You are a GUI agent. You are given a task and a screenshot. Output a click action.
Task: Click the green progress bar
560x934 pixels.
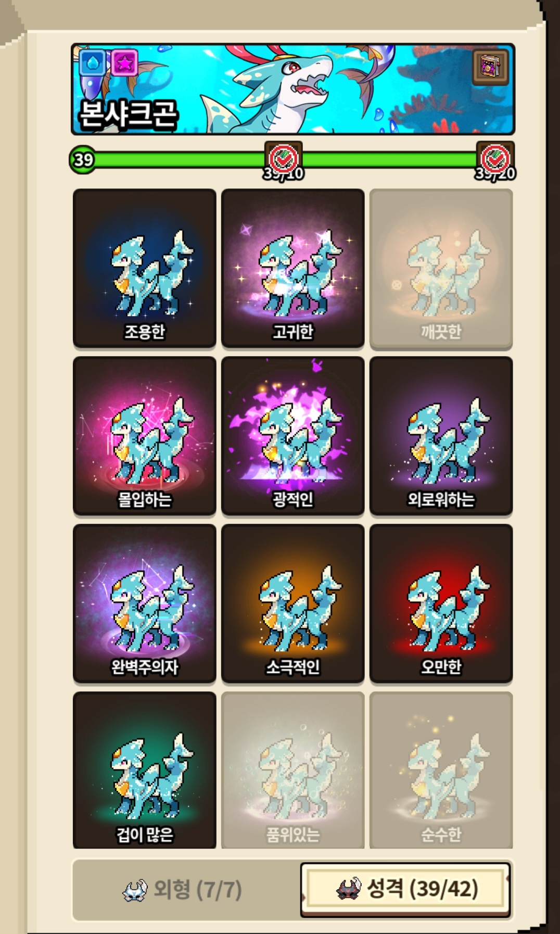pos(291,159)
